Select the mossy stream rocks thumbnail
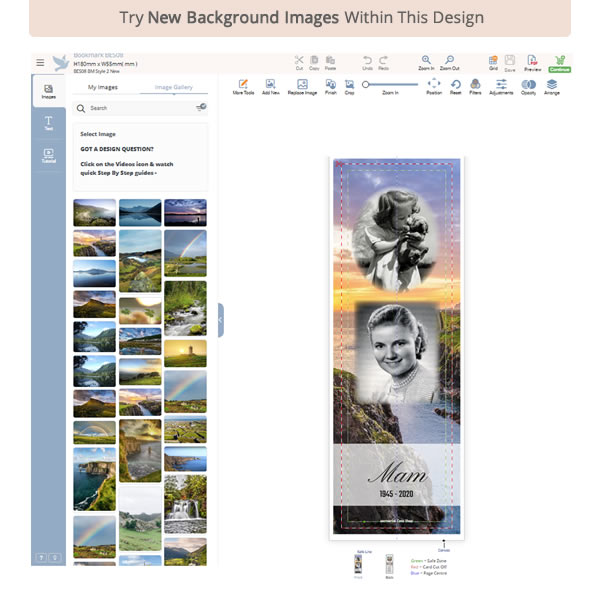Image resolution: width=600 pixels, height=602 pixels. [x=185, y=308]
